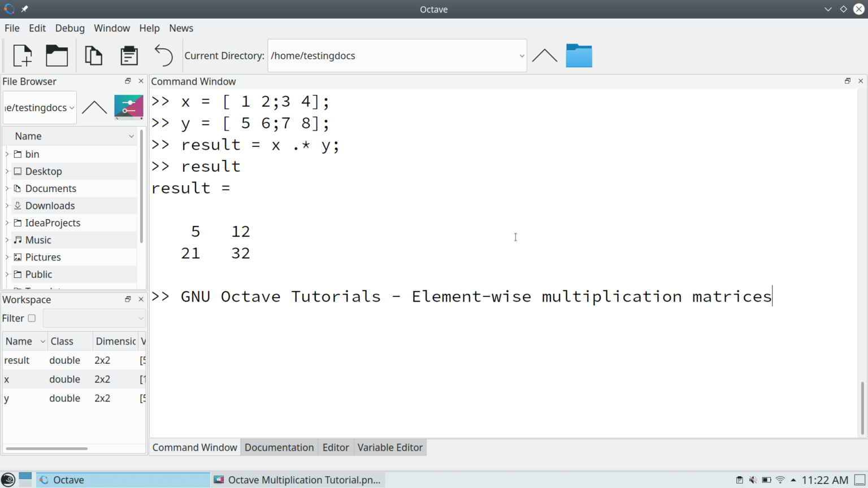Paste clipboard contents using the Paste icon
The width and height of the screenshot is (868, 488).
coord(128,55)
